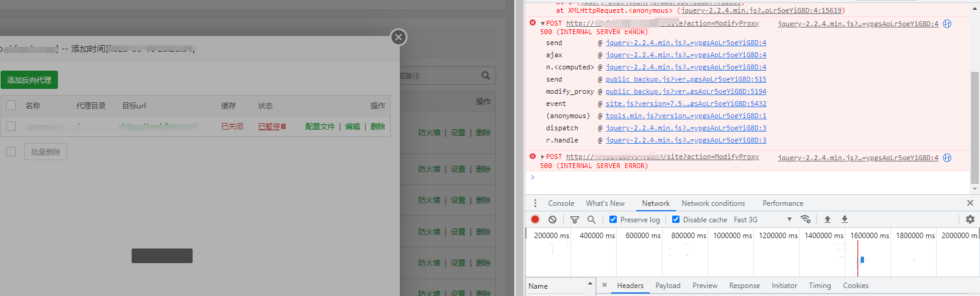The image size is (980, 296).
Task: Select the Headers request tab
Action: tap(630, 286)
